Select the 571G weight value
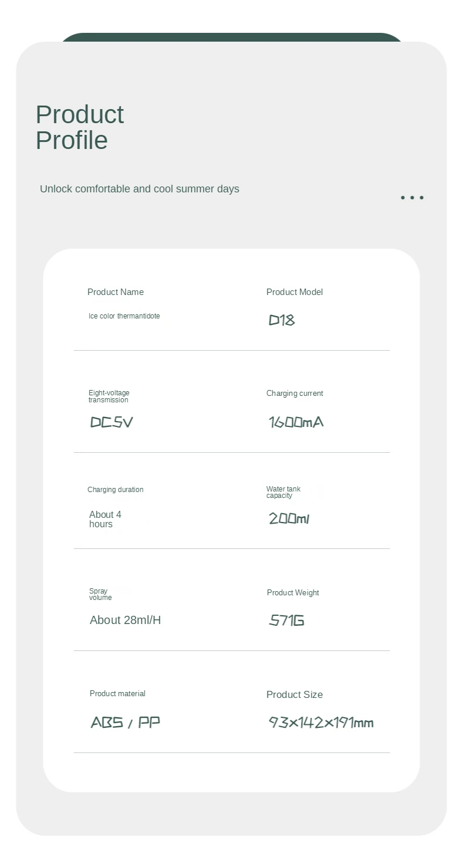463x868 pixels. coord(286,621)
